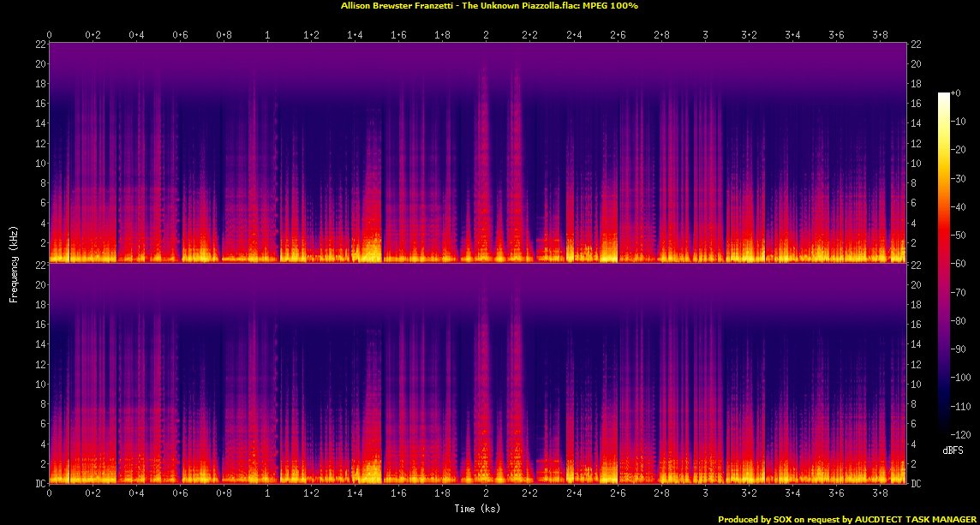This screenshot has width=980, height=525.
Task: Click the 2 ks marker on the bottom time axis
Action: [x=487, y=494]
